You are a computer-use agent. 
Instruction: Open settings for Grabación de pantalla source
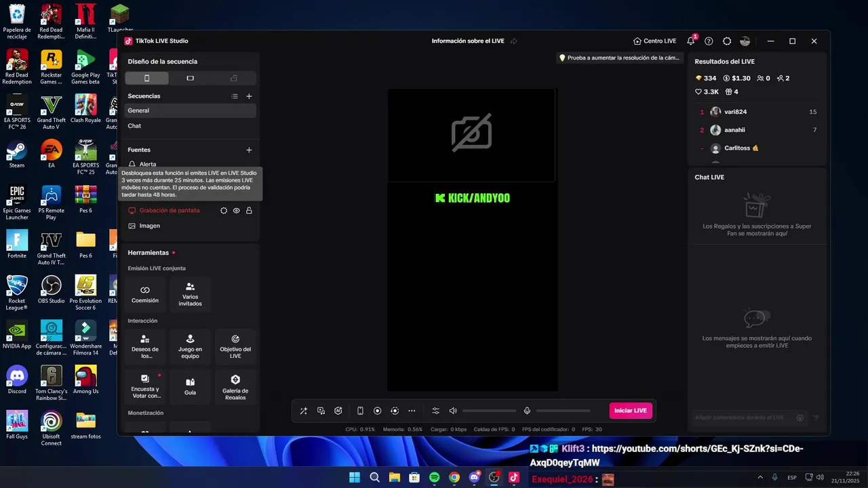(x=224, y=211)
